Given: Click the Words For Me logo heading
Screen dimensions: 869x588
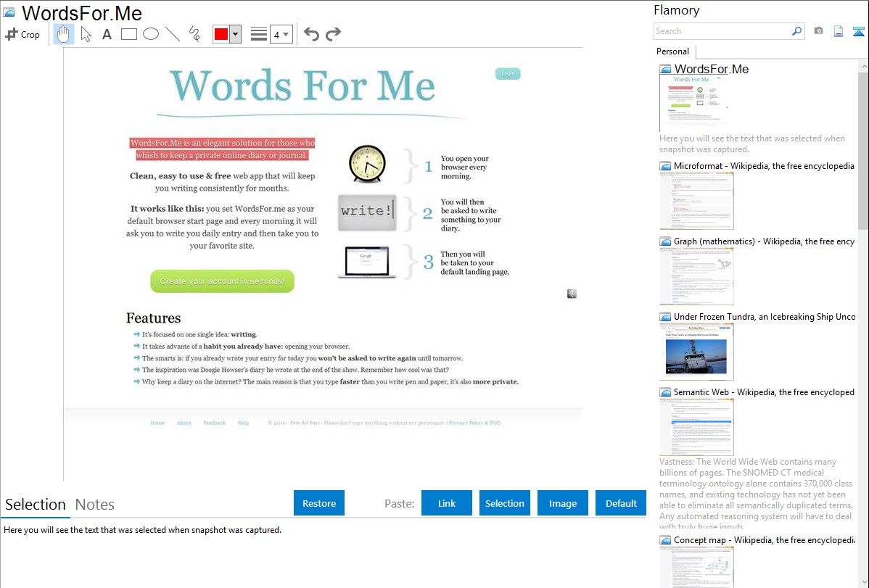Looking at the screenshot, I should (x=302, y=86).
